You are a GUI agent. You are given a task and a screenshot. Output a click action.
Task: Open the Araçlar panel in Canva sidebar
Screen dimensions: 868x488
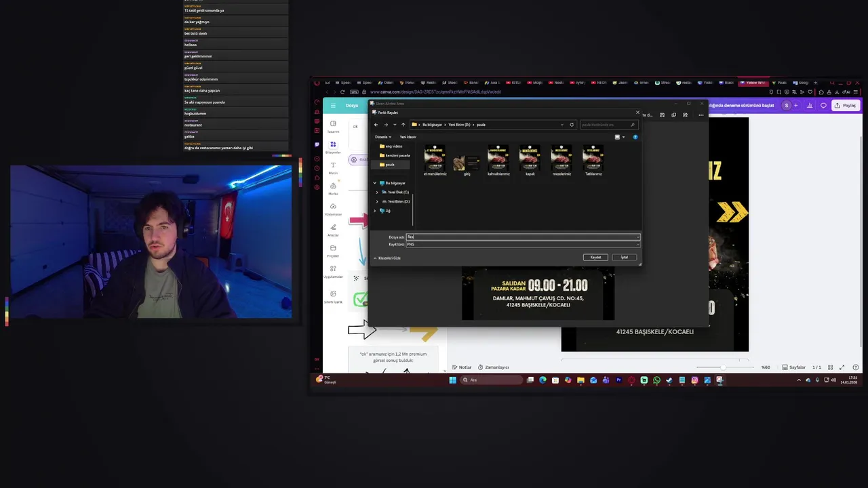333,230
